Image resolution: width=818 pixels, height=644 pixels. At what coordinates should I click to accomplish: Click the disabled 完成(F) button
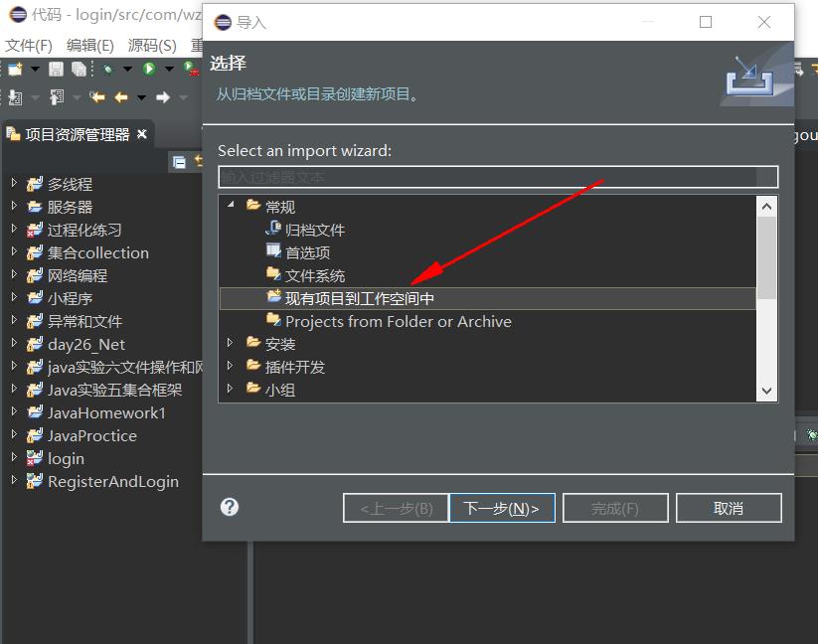tap(615, 508)
